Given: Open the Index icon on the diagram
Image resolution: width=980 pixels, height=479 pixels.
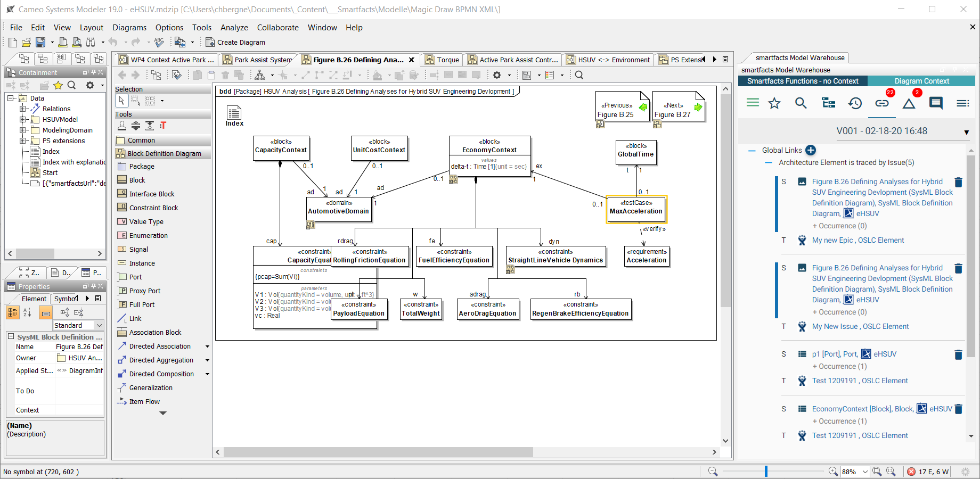Looking at the screenshot, I should coord(234,116).
